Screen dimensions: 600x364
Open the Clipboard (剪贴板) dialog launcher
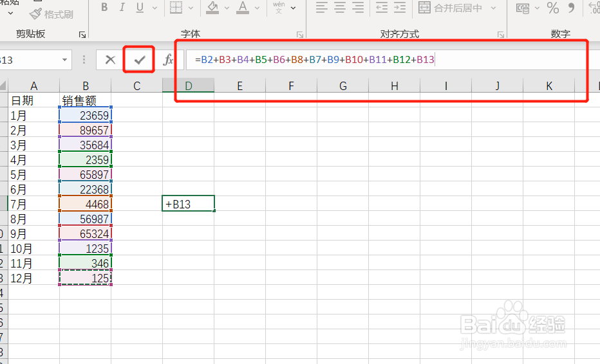pos(82,35)
